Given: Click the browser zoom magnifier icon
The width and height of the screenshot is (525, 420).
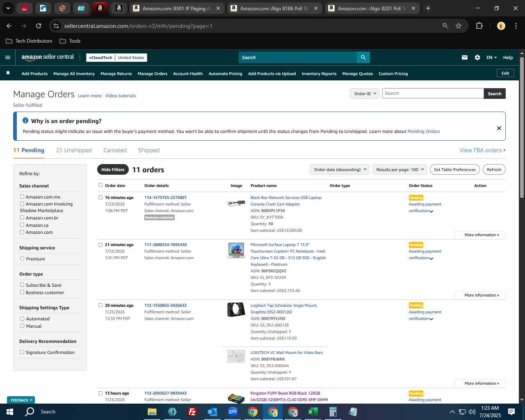Looking at the screenshot, I should coord(445,26).
